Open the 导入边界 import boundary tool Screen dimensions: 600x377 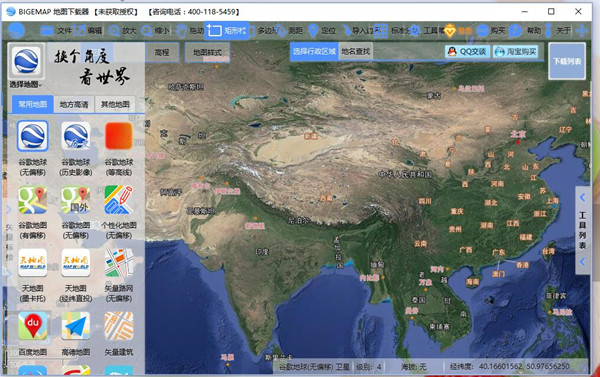(x=357, y=31)
